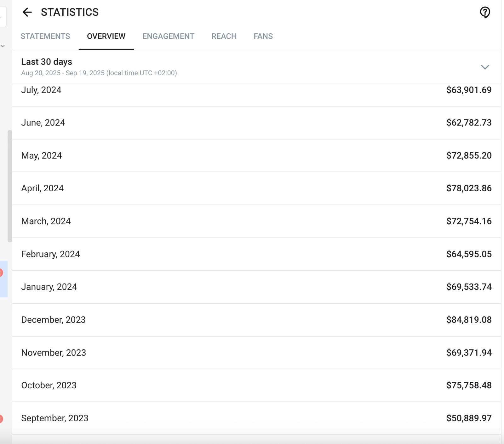Screen dimensions: 504x444
Task: Select the OVERVIEW tab
Action: click(106, 36)
